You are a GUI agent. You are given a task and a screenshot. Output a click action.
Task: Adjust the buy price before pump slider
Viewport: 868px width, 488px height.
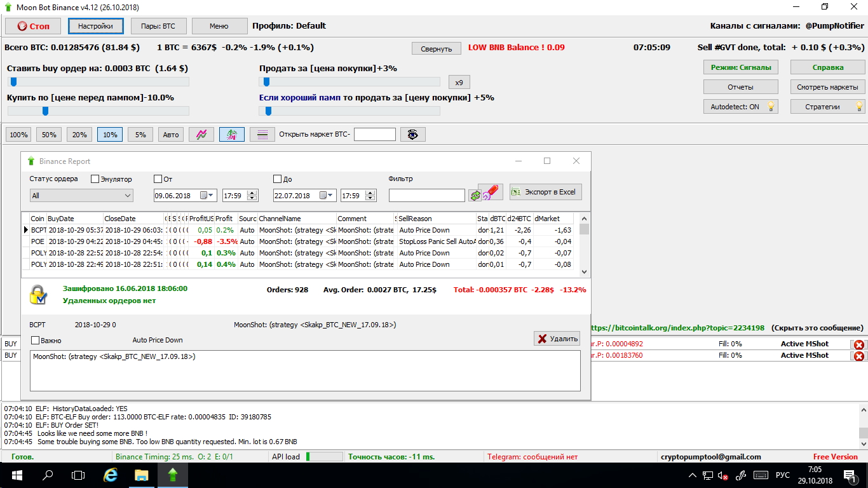click(x=98, y=111)
